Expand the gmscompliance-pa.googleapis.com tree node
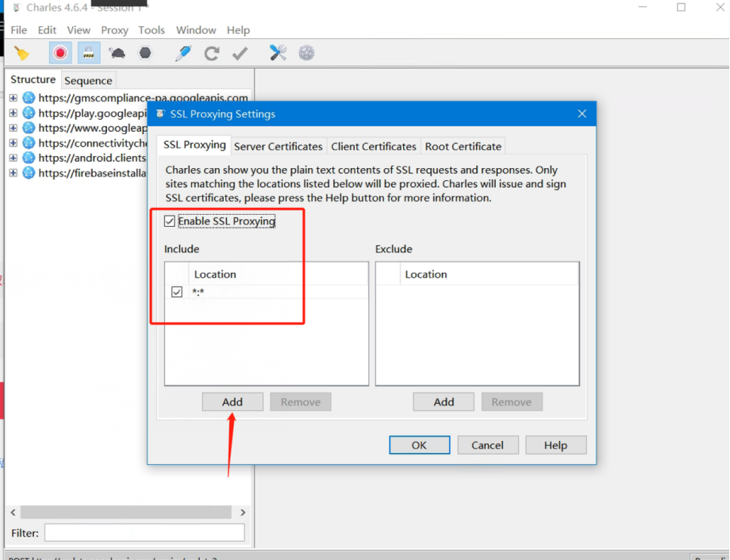Viewport: 730px width, 560px height. 13,98
